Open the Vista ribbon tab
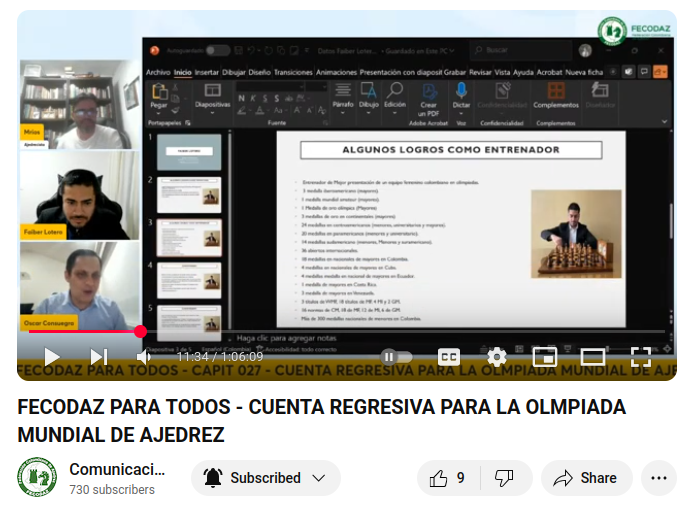Viewport: 683px width, 505px height. coord(502,72)
